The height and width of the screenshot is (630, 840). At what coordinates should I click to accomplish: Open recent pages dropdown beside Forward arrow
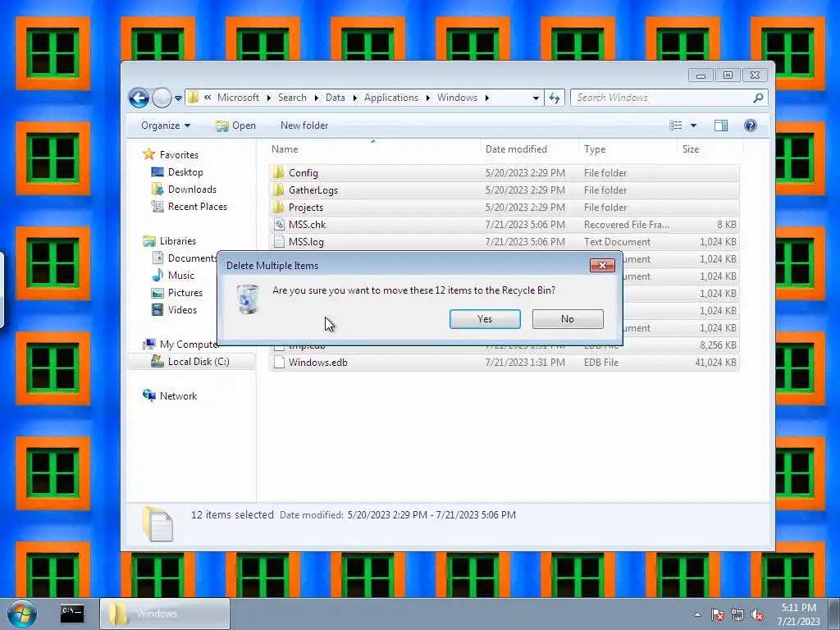point(178,98)
